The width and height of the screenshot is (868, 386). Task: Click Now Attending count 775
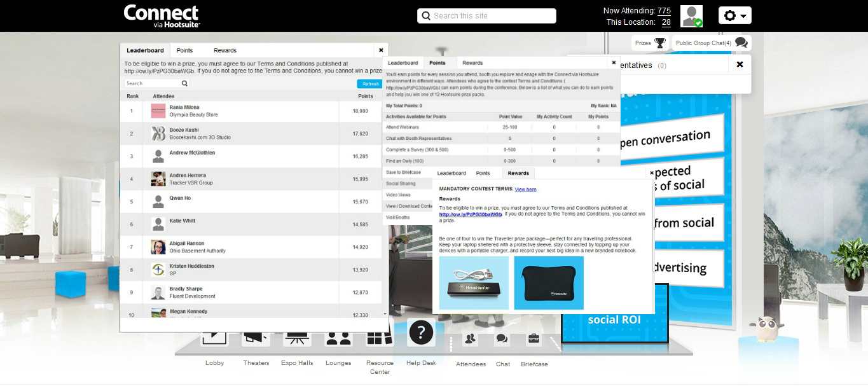click(x=664, y=11)
